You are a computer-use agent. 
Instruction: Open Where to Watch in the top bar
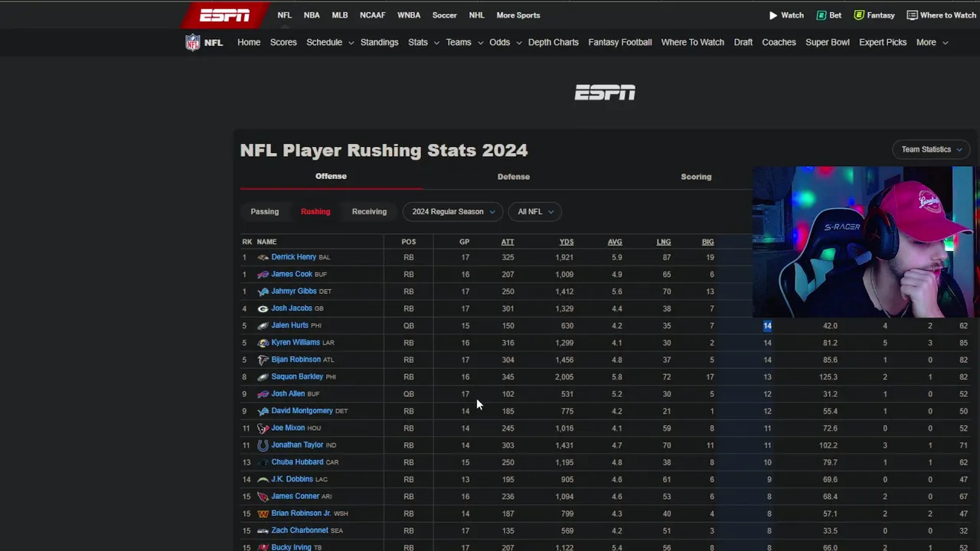[941, 15]
